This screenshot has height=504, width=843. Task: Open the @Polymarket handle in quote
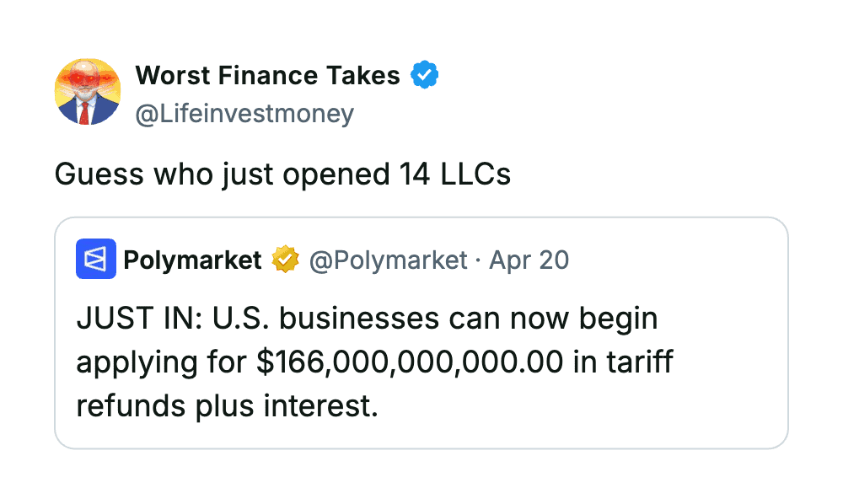point(388,260)
